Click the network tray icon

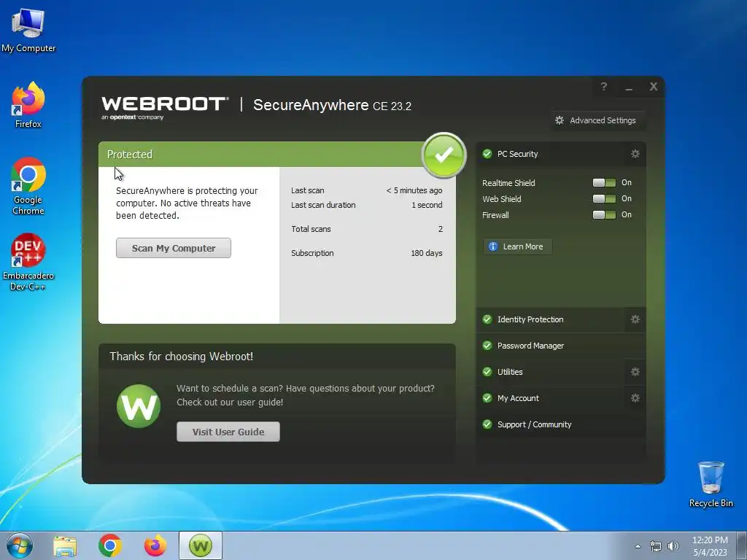coord(656,546)
